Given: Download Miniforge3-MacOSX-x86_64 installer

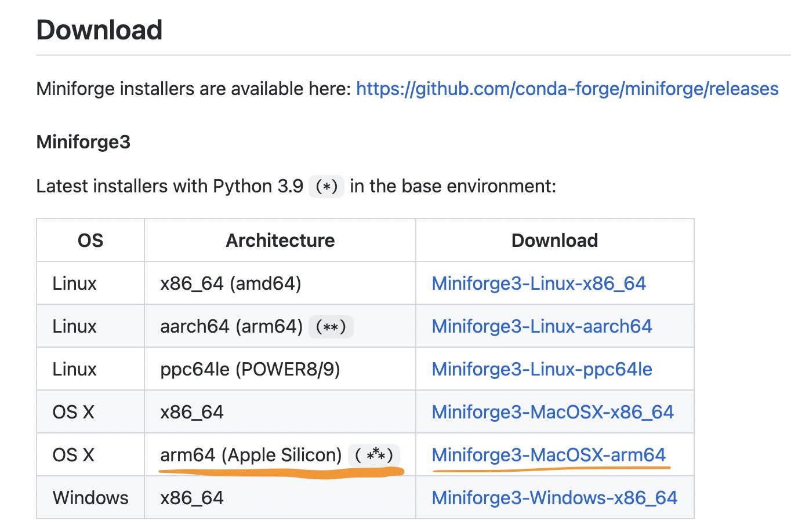Looking at the screenshot, I should tap(552, 411).
